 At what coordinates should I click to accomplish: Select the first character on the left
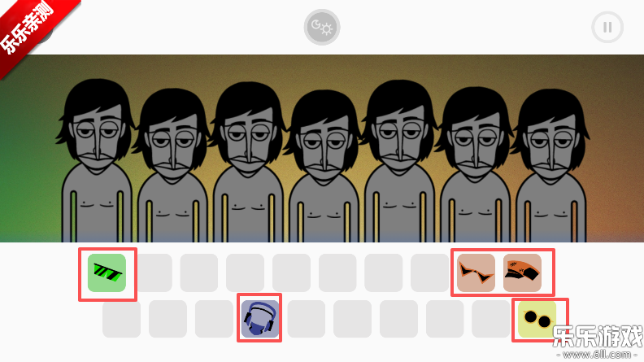click(97, 161)
